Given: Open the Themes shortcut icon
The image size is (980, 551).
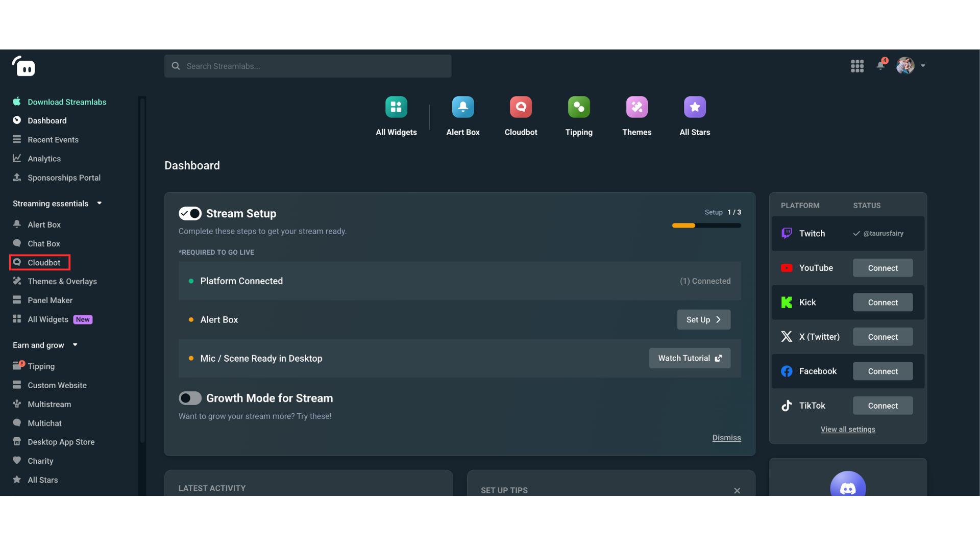Looking at the screenshot, I should [x=637, y=107].
